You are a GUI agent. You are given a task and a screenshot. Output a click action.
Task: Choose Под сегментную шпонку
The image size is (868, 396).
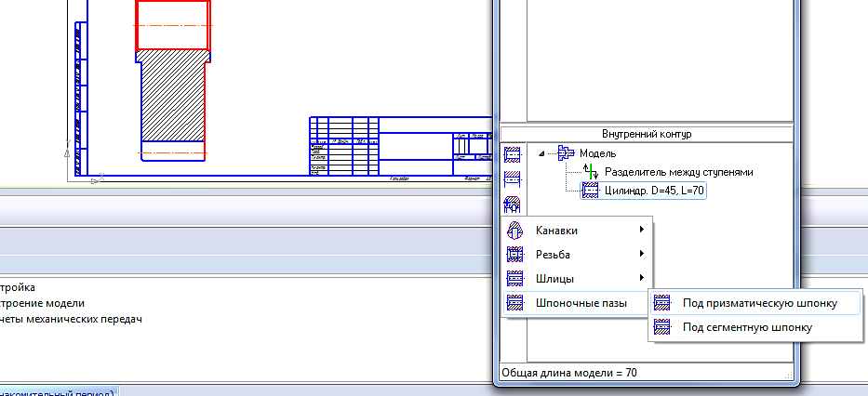[x=747, y=327]
